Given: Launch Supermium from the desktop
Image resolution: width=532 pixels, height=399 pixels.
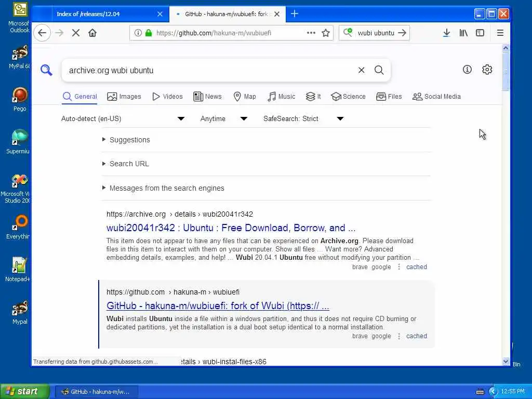Looking at the screenshot, I should (19, 142).
